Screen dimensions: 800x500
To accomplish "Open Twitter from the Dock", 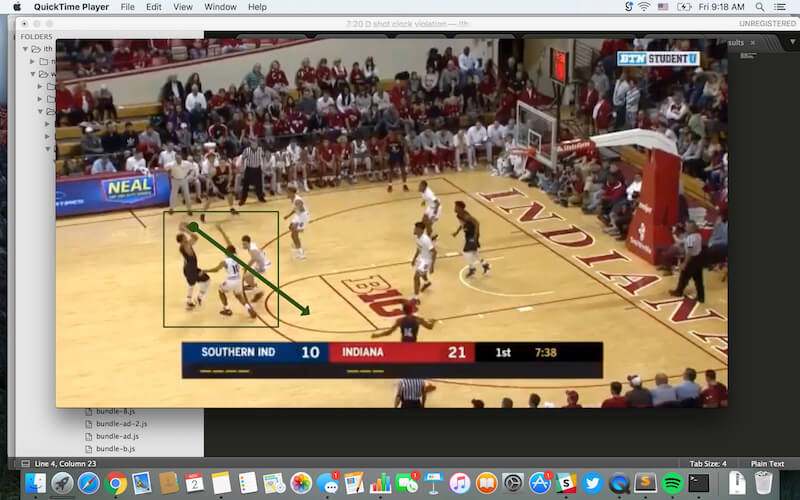I will pos(593,483).
